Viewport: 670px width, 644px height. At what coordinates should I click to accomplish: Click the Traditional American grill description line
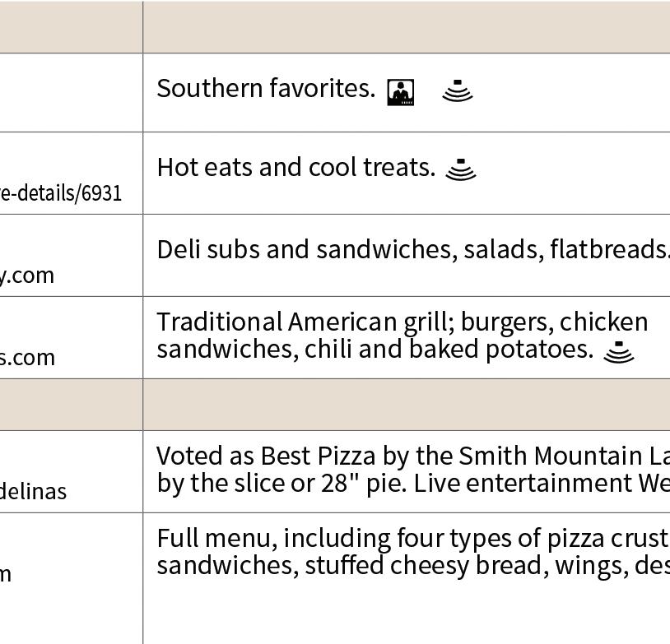click(x=402, y=322)
